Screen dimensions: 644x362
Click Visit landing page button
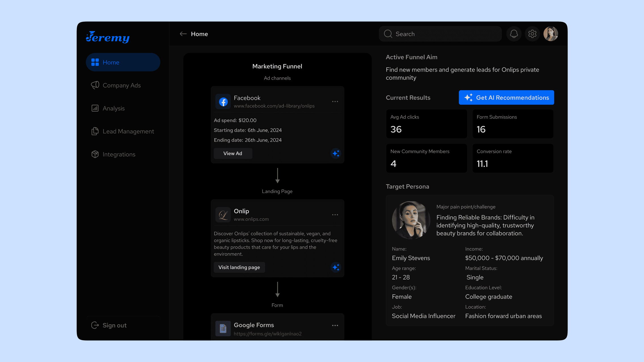click(x=239, y=267)
